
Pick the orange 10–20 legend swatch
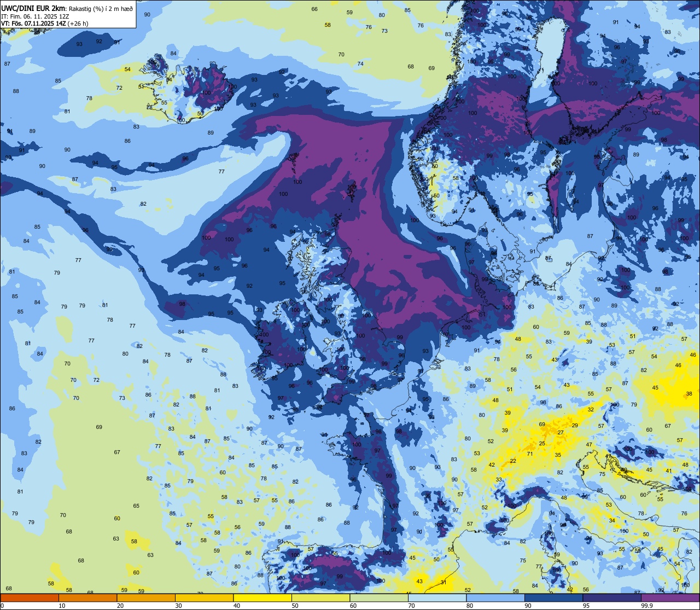(87, 597)
